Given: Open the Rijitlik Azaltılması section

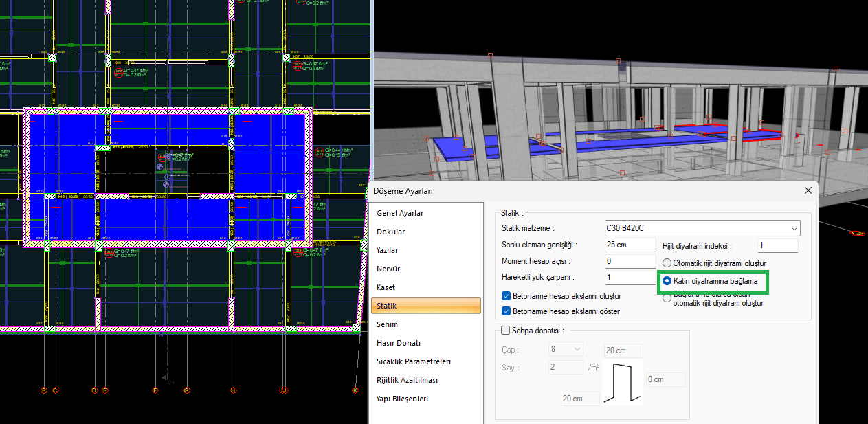Looking at the screenshot, I should pyautogui.click(x=407, y=380).
